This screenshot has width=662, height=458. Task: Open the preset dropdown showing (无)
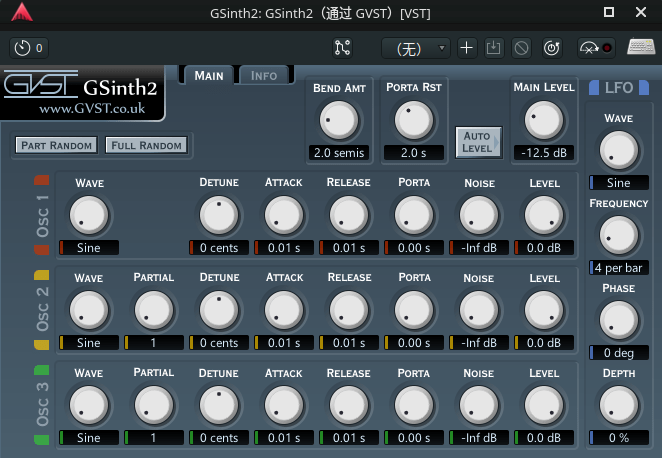coord(415,48)
